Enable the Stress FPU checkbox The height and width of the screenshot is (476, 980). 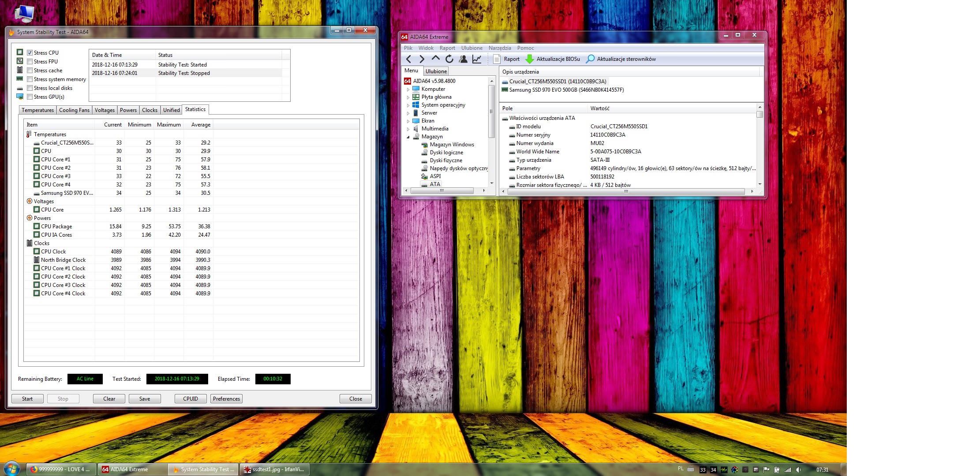[x=30, y=62]
